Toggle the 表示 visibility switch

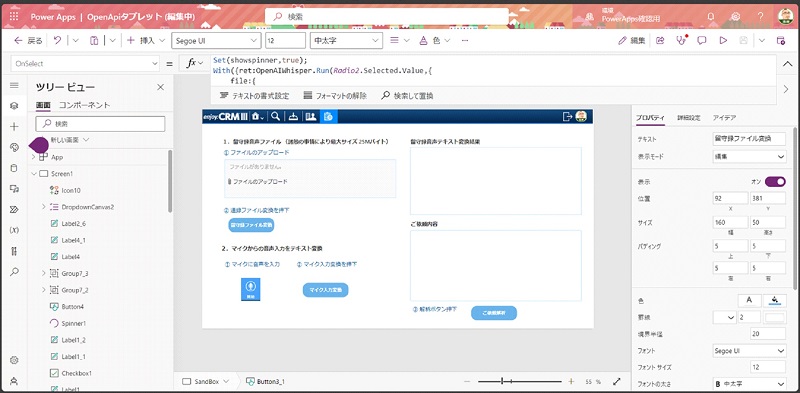point(775,182)
